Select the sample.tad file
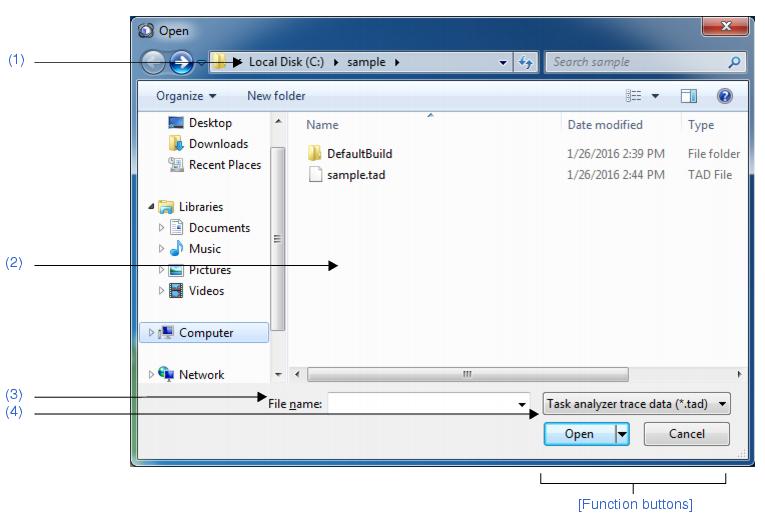The width and height of the screenshot is (765, 529). click(x=357, y=175)
